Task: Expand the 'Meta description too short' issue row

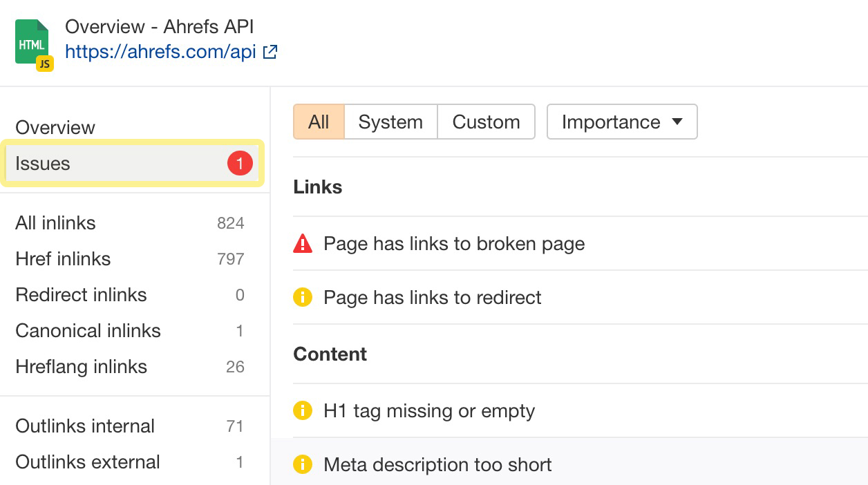Action: click(437, 465)
